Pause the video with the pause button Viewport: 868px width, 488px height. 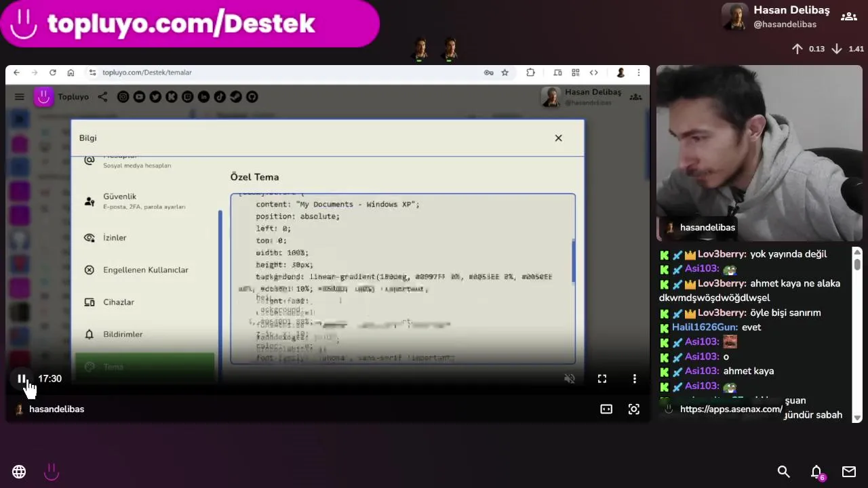click(22, 379)
